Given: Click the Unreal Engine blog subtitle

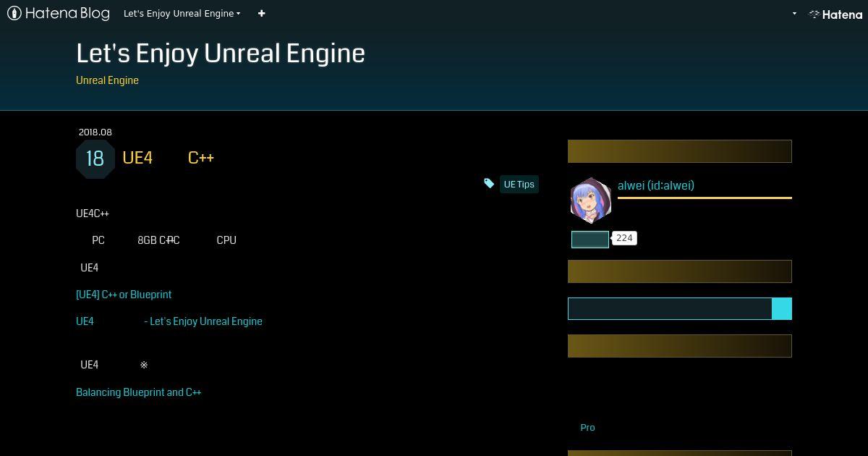Looking at the screenshot, I should [x=107, y=80].
